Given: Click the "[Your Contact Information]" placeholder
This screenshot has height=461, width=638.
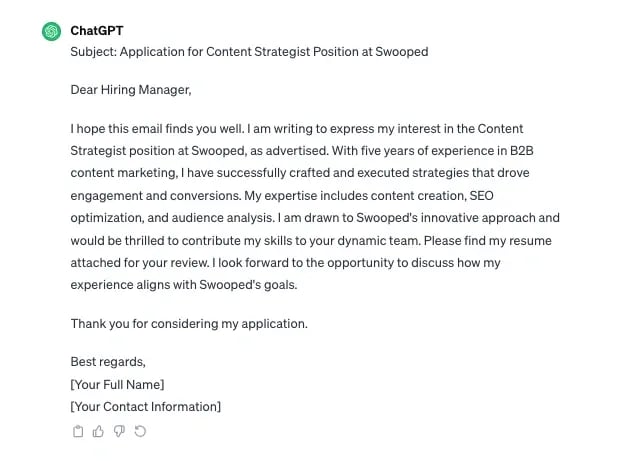Looking at the screenshot, I should [145, 406].
